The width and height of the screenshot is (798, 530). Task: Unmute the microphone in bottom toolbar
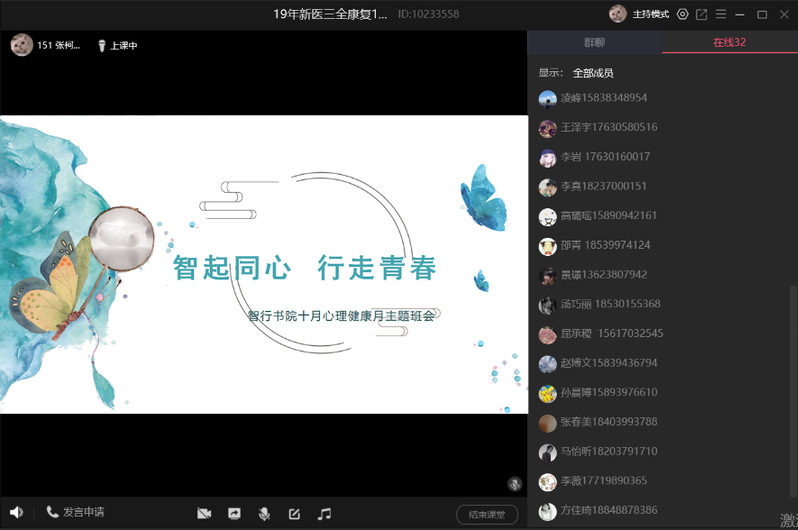click(264, 513)
